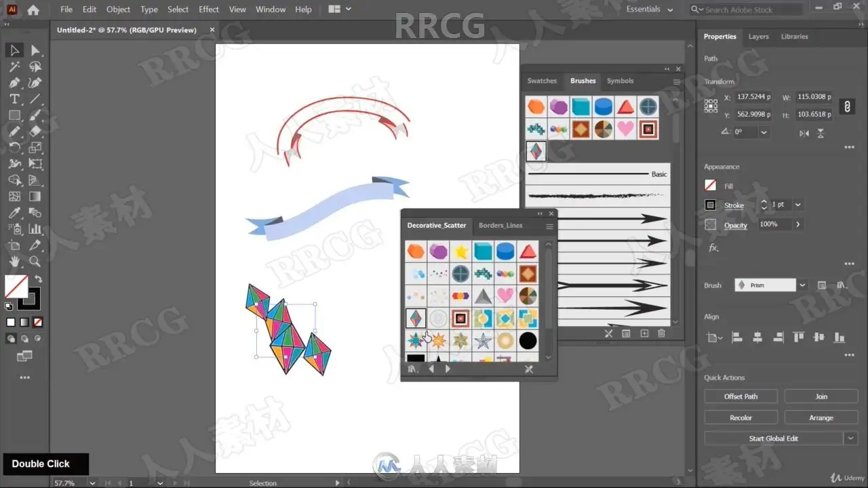The height and width of the screenshot is (488, 868).
Task: Open Decorative_Scatter panel hamburger menu
Action: click(x=549, y=226)
